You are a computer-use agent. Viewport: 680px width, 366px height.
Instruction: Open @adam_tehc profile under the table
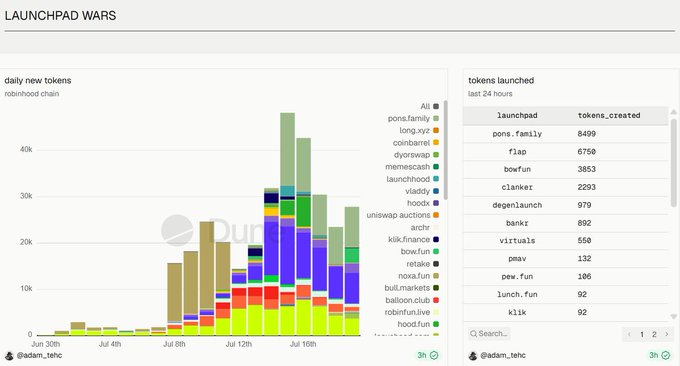[503, 355]
